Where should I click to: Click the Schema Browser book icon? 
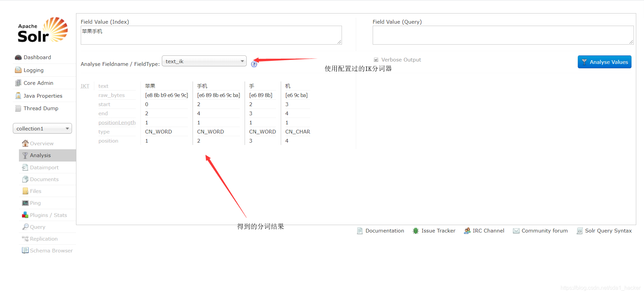(x=25, y=250)
